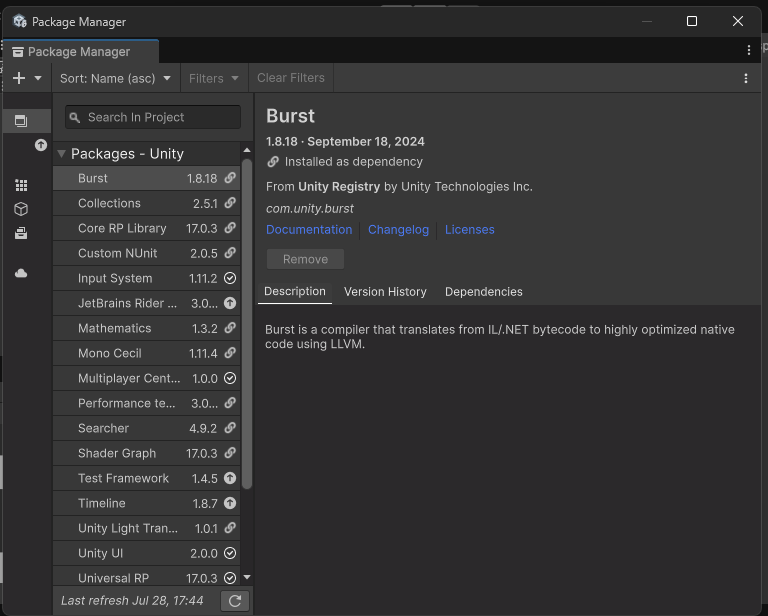Click the update arrow icon for Test Framework
The height and width of the screenshot is (616, 768).
(230, 478)
